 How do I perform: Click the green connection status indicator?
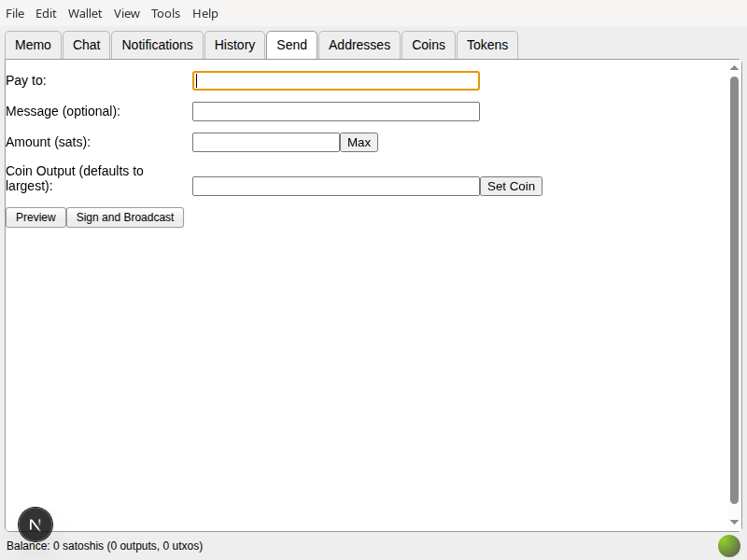point(729,546)
